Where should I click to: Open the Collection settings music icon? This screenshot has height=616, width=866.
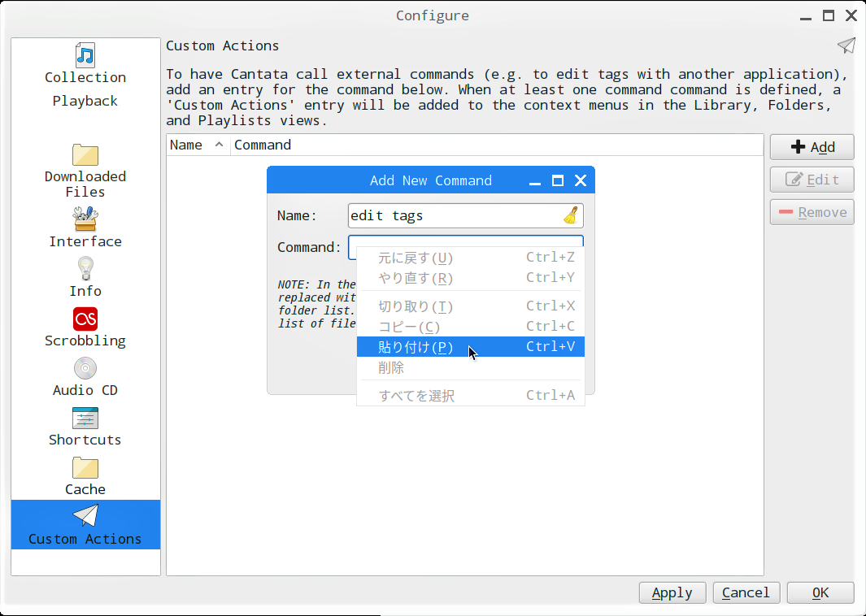pyautogui.click(x=85, y=55)
